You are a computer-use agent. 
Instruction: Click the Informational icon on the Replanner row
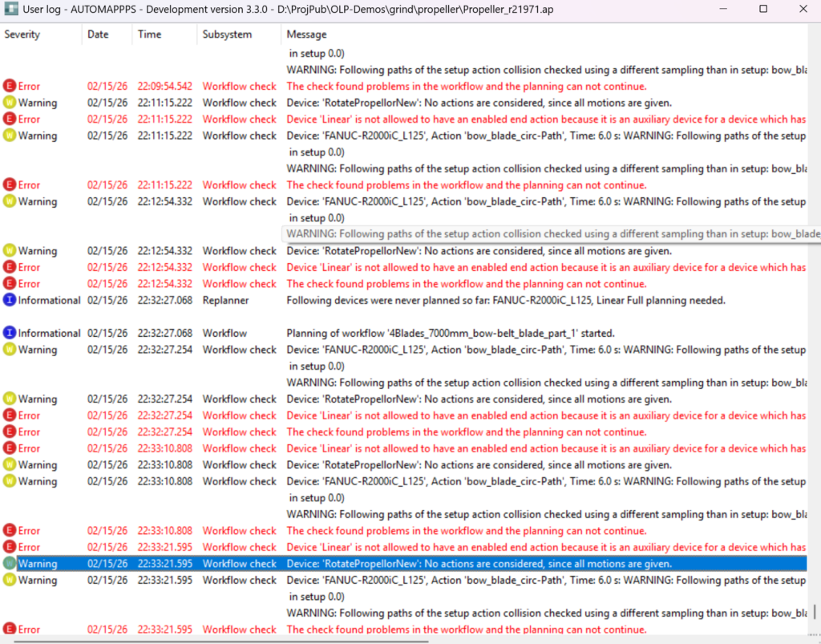click(10, 300)
